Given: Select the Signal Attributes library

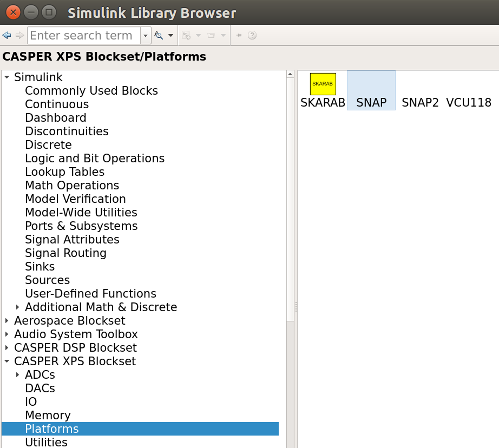Looking at the screenshot, I should pyautogui.click(x=72, y=239).
